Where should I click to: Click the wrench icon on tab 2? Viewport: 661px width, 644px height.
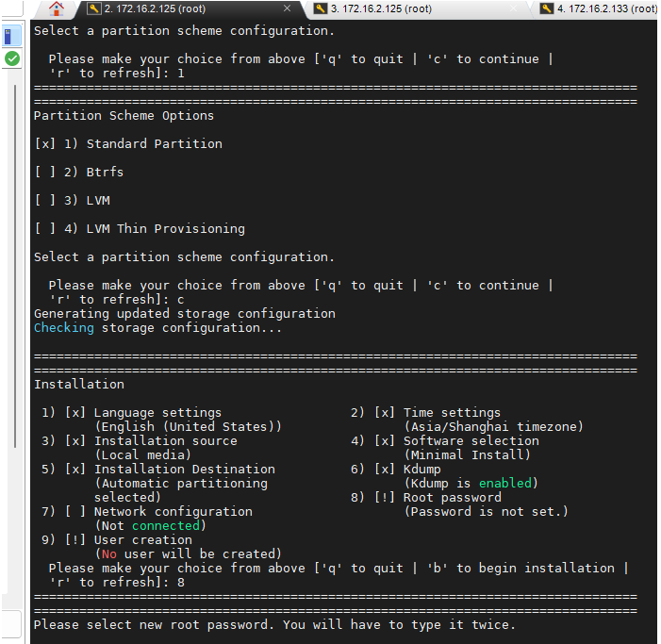click(93, 9)
